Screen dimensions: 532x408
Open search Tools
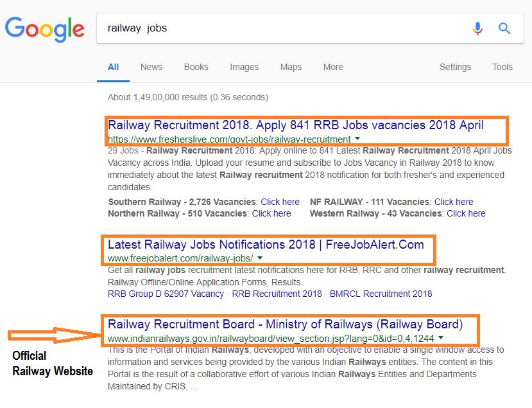502,67
